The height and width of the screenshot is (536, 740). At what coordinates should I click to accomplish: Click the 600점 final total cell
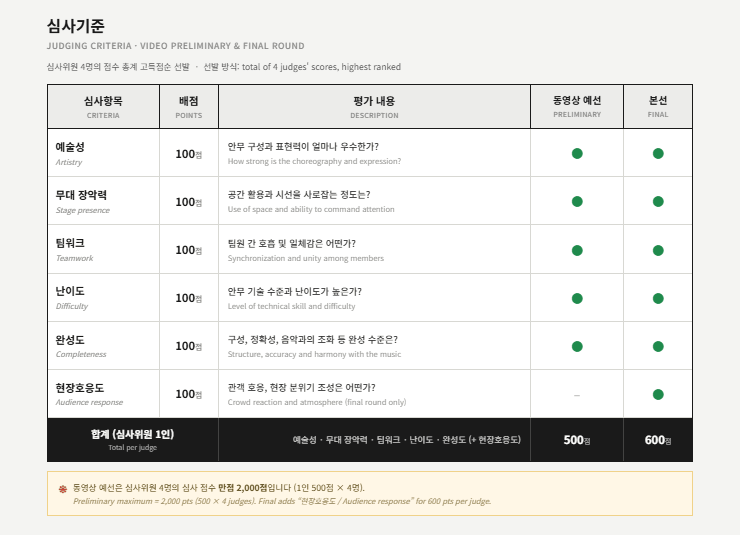658,440
